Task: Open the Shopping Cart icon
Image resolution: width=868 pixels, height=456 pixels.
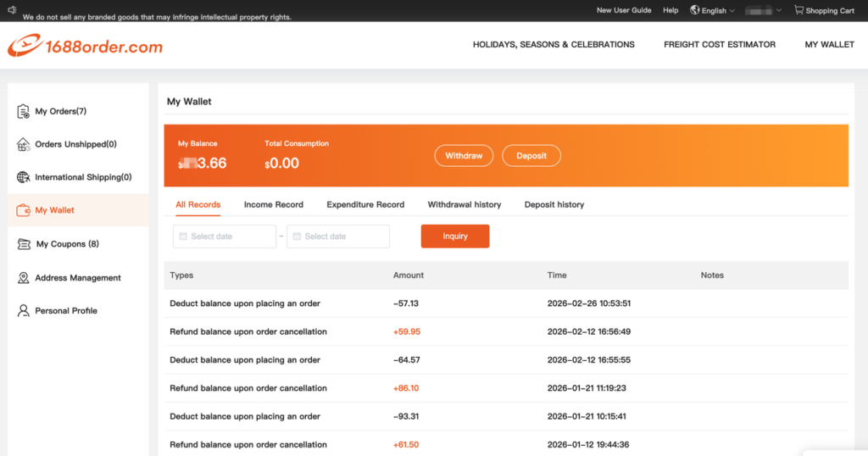Action: point(798,10)
